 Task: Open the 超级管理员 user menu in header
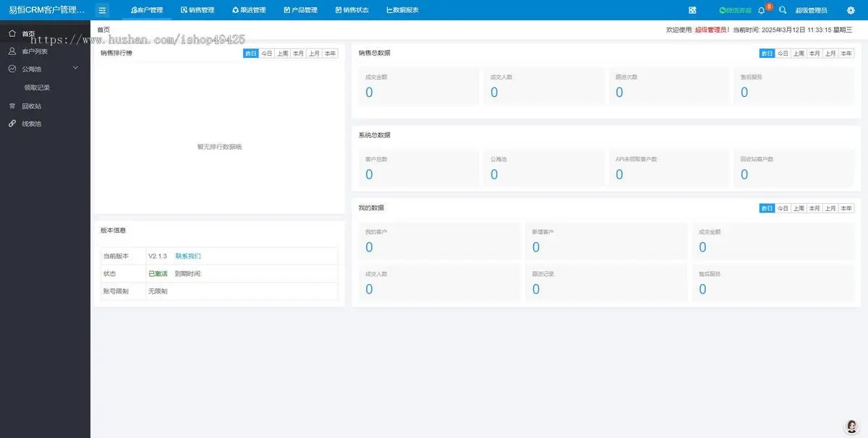tap(811, 10)
